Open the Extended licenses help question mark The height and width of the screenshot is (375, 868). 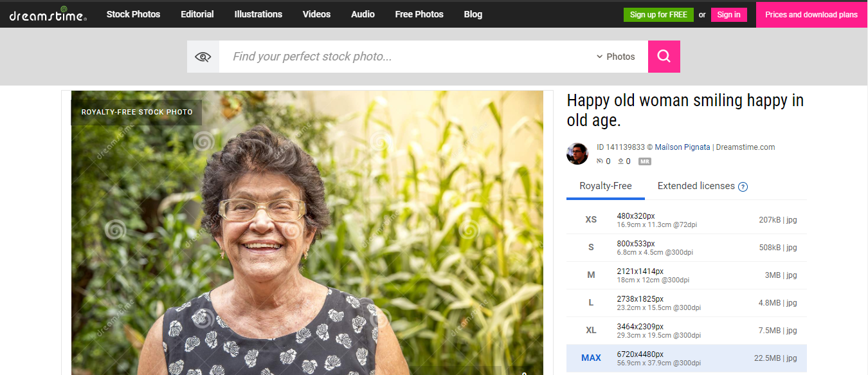[743, 187]
